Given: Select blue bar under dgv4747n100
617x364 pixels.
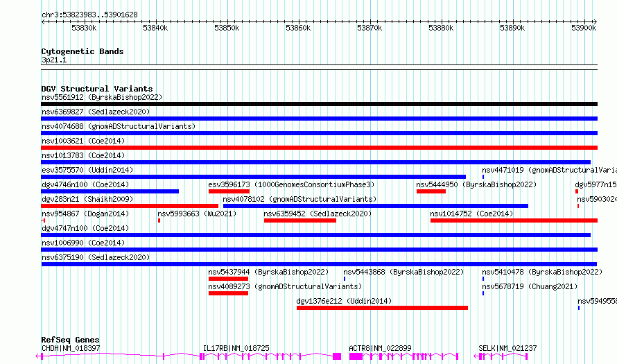Looking at the screenshot, I should tap(315, 235).
